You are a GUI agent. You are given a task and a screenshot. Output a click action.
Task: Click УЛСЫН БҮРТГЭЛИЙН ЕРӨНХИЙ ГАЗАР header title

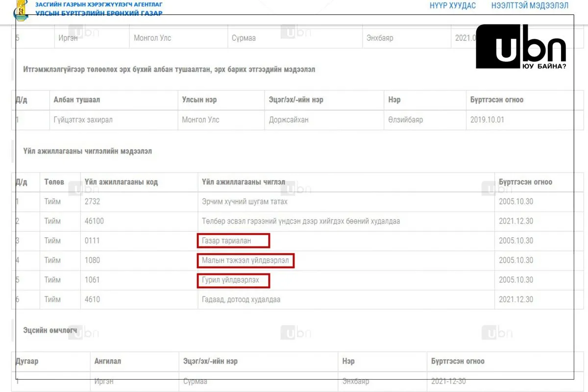pyautogui.click(x=98, y=13)
